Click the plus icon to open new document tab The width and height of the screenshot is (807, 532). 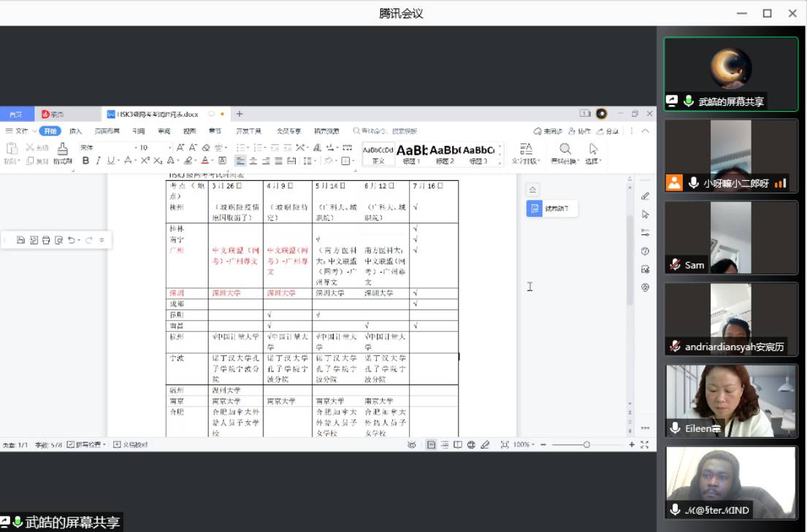[239, 114]
